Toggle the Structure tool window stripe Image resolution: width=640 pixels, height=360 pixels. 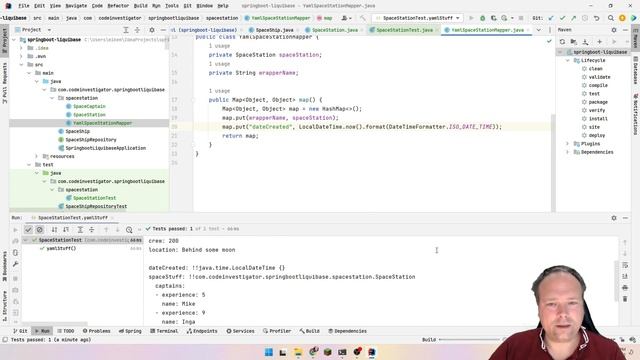coord(4,306)
